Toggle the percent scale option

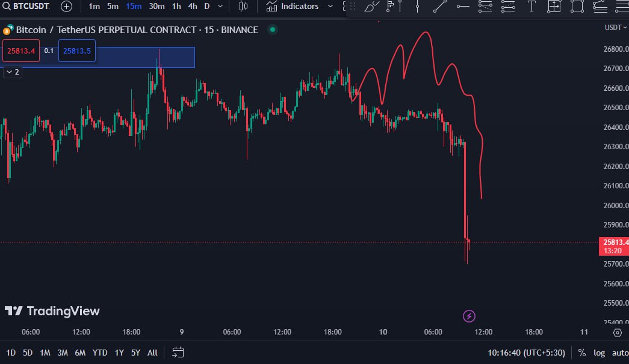pos(581,353)
